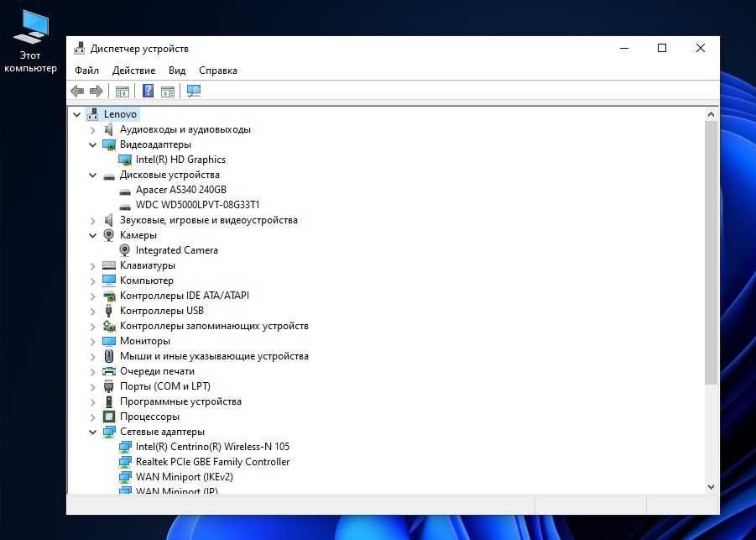The height and width of the screenshot is (540, 756).
Task: Open the Файл menu
Action: click(86, 71)
